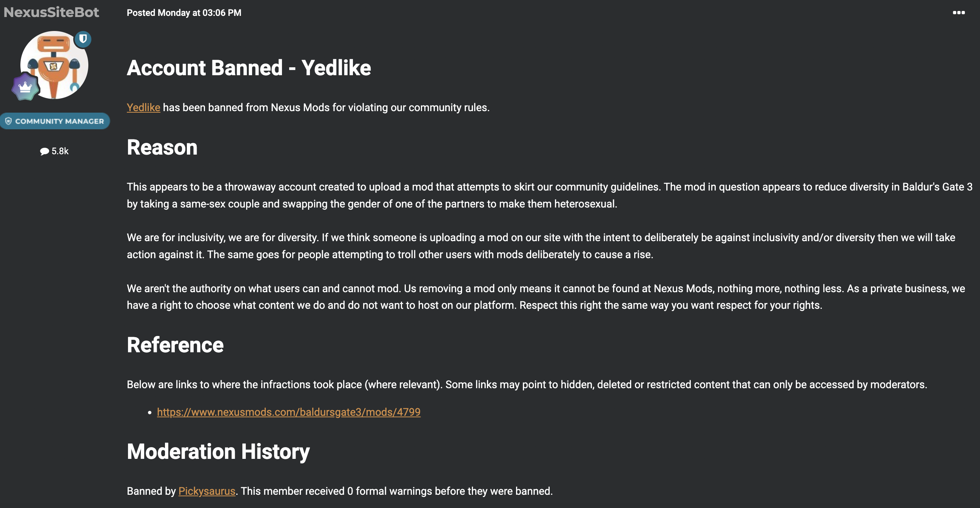Click the "Posted Monday at 03:06 PM" timestamp

point(184,13)
